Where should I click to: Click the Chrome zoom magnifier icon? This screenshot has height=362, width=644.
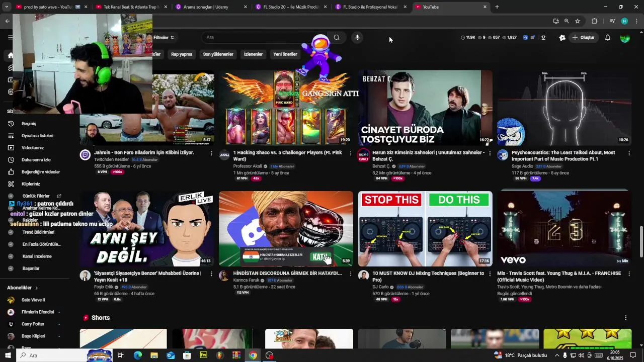pos(567,21)
